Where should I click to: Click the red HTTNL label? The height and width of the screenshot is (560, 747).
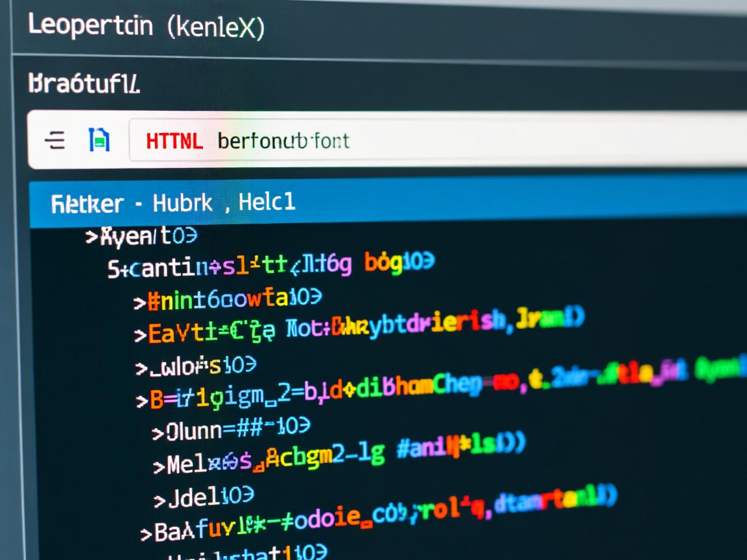pos(174,140)
